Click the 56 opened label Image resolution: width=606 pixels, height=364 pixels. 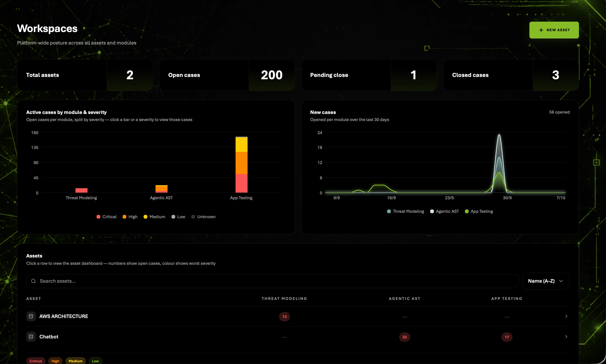pos(559,112)
